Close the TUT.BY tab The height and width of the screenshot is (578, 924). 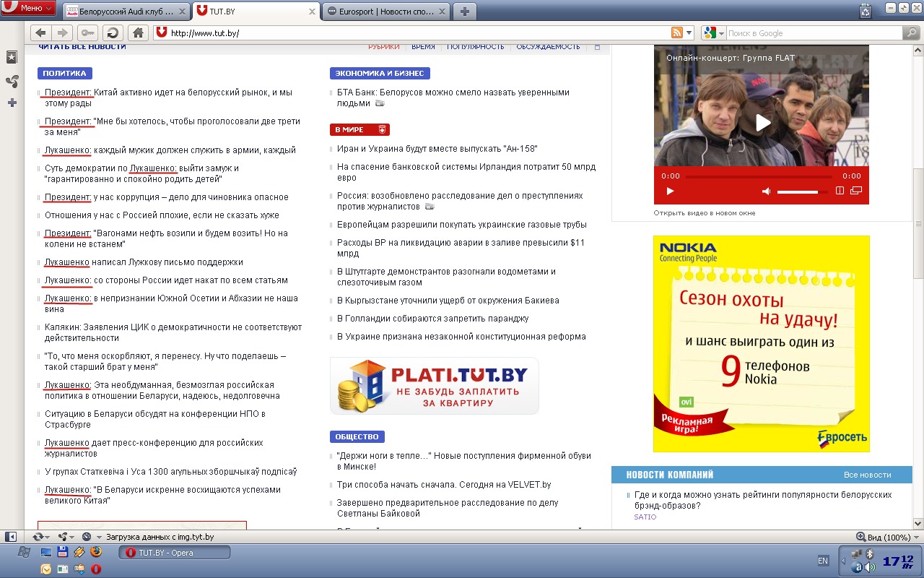coord(312,12)
